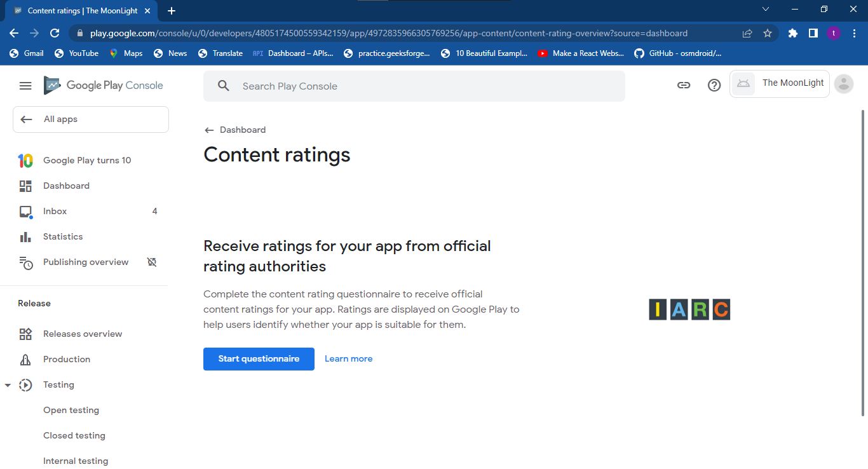Open the Chrome tab search chevron
Viewport: 868px width, 469px height.
[x=766, y=10]
